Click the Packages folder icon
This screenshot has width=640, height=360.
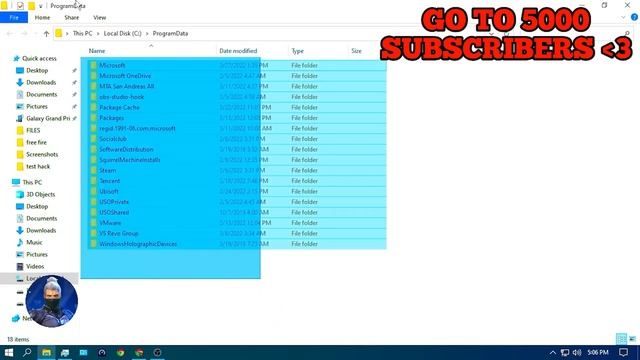click(93, 118)
